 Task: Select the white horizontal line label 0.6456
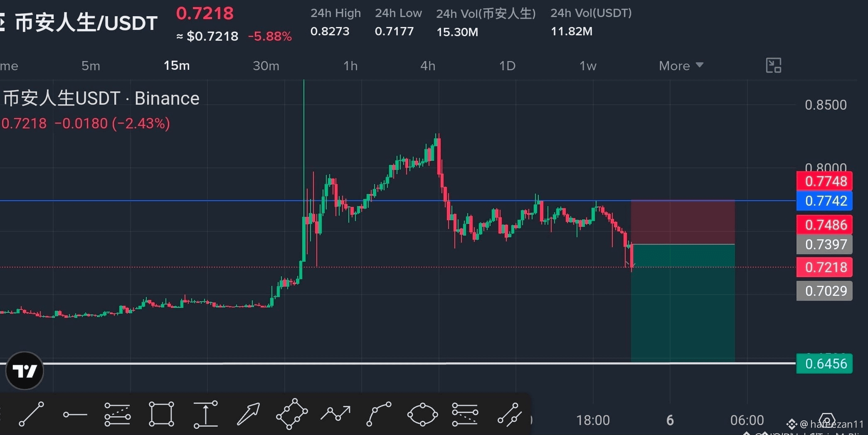pos(824,364)
